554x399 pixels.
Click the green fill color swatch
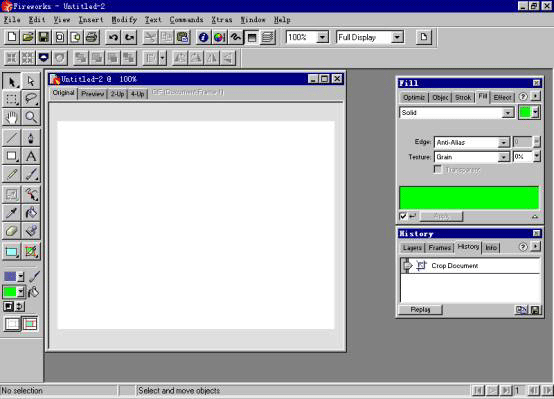tap(525, 113)
